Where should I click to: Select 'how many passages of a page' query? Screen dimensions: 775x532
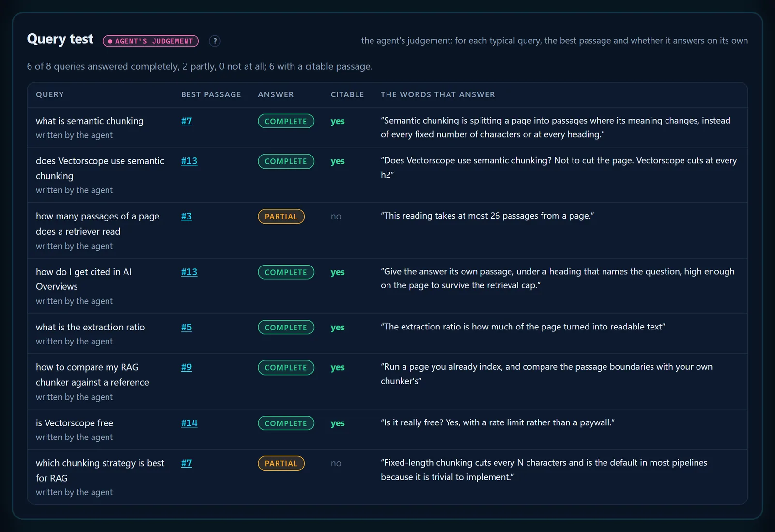97,223
